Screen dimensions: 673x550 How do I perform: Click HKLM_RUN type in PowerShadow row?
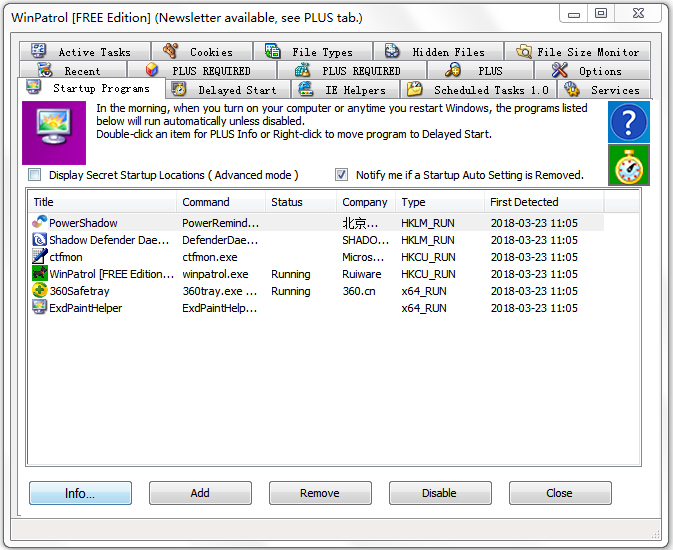pos(428,223)
